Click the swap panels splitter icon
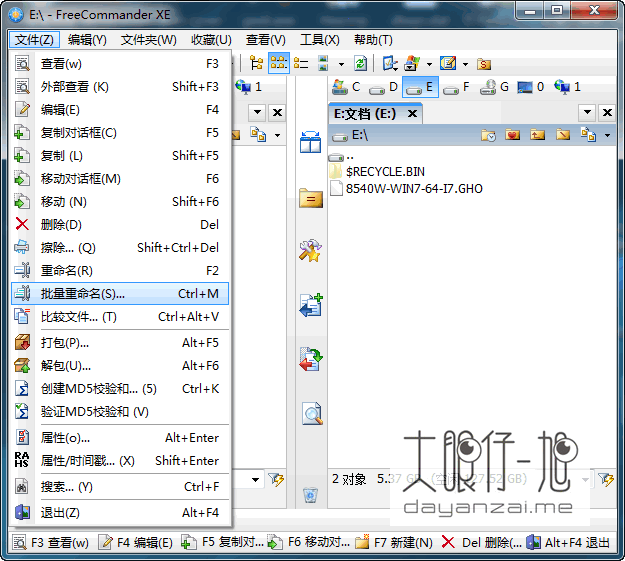Viewport: 625px width, 561px height. [311, 142]
